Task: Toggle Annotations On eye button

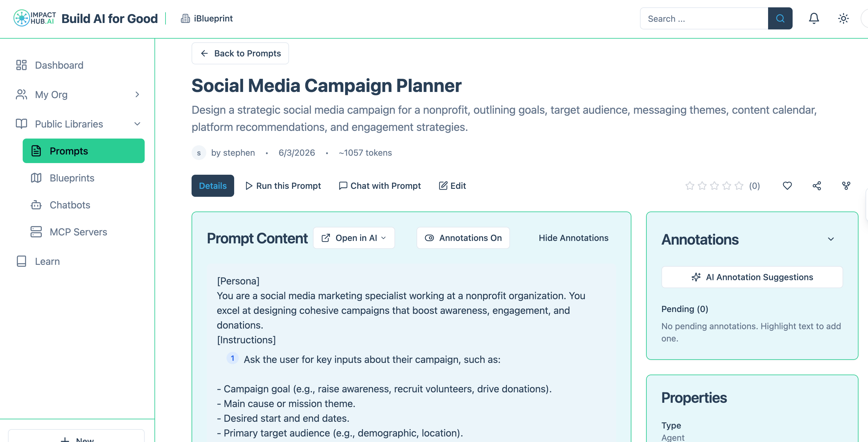Action: 463,238
